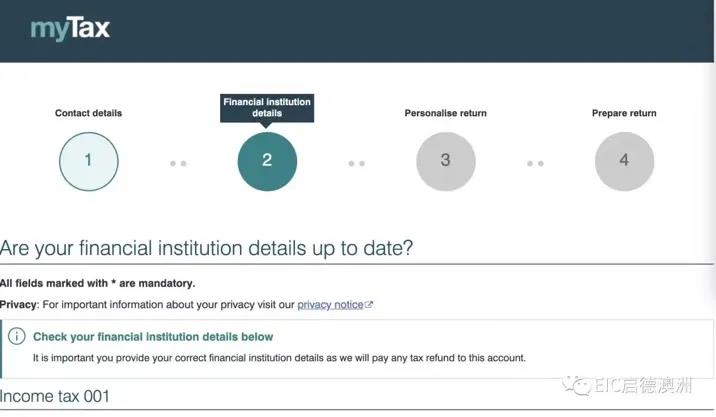
Task: Click the Financial institution details step label
Action: point(267,108)
